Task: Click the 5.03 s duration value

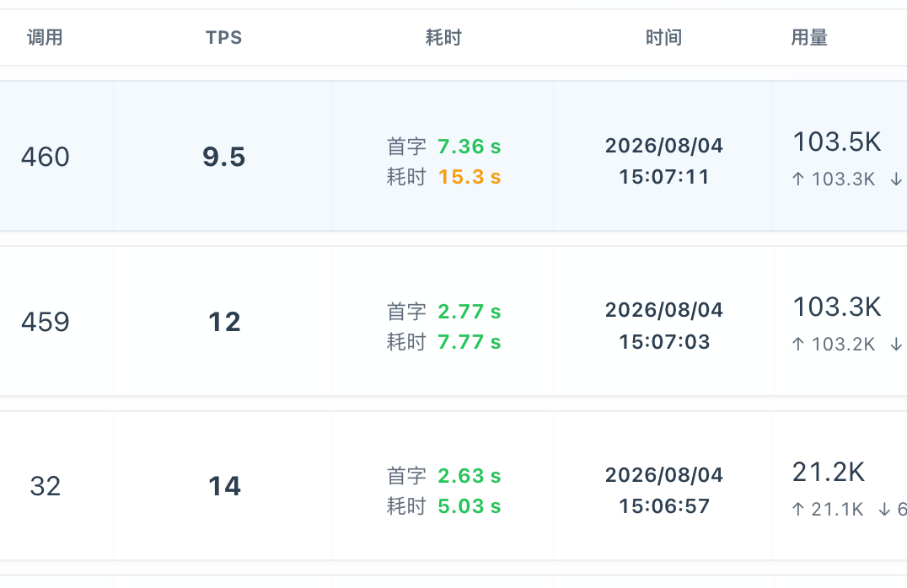Action: point(470,506)
